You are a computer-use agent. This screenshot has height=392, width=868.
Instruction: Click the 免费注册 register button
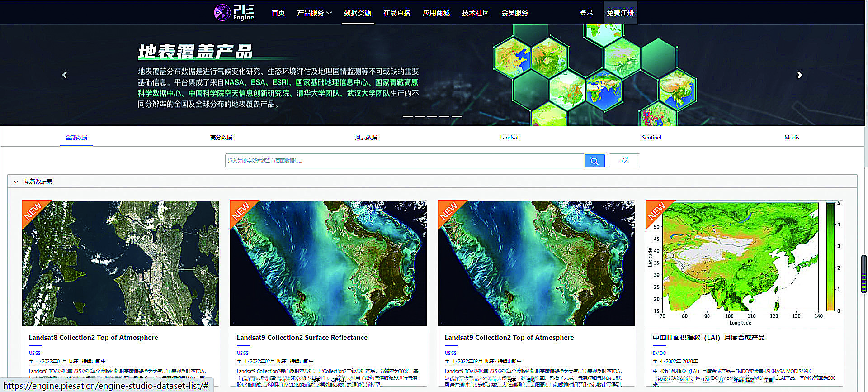[x=620, y=13]
